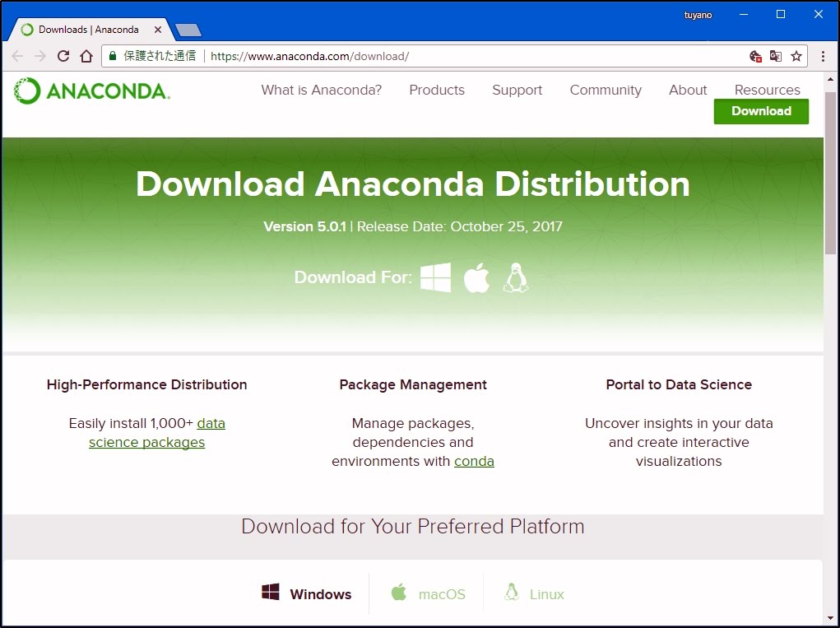Bookmark this page with the star icon
840x628 pixels.
tap(796, 56)
